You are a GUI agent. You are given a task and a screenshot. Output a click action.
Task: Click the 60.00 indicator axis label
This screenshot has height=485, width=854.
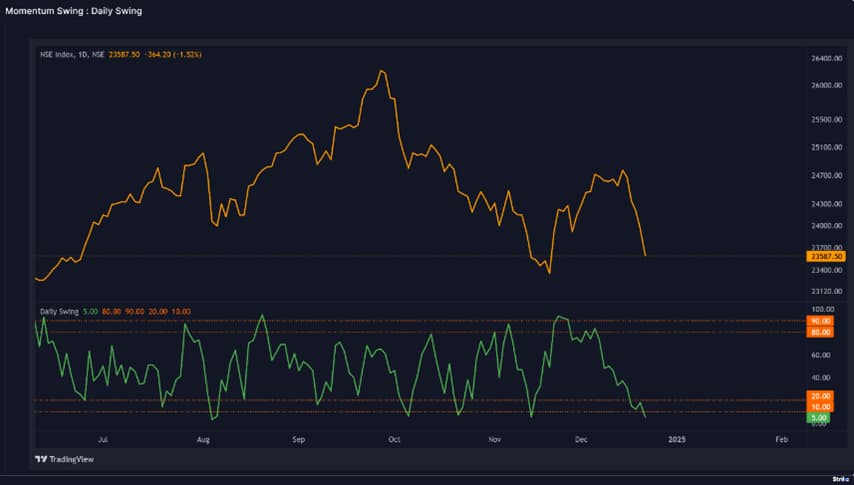(x=822, y=355)
